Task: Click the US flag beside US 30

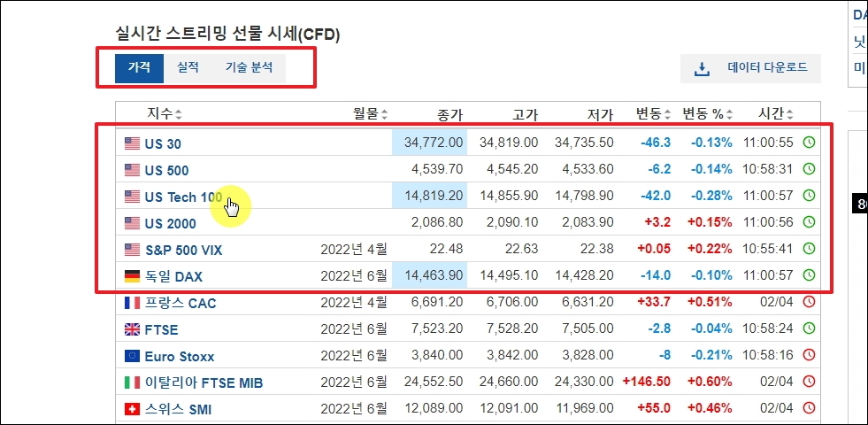Action: [132, 143]
